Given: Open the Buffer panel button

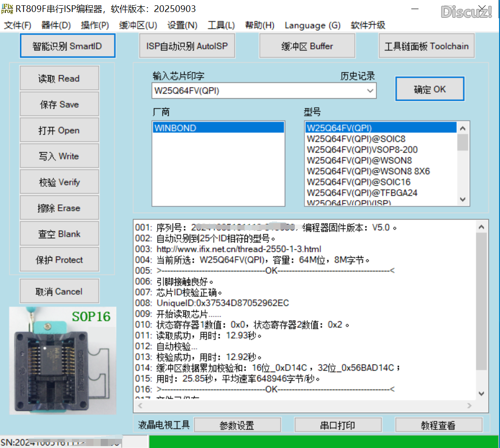Looking at the screenshot, I should point(307,46).
